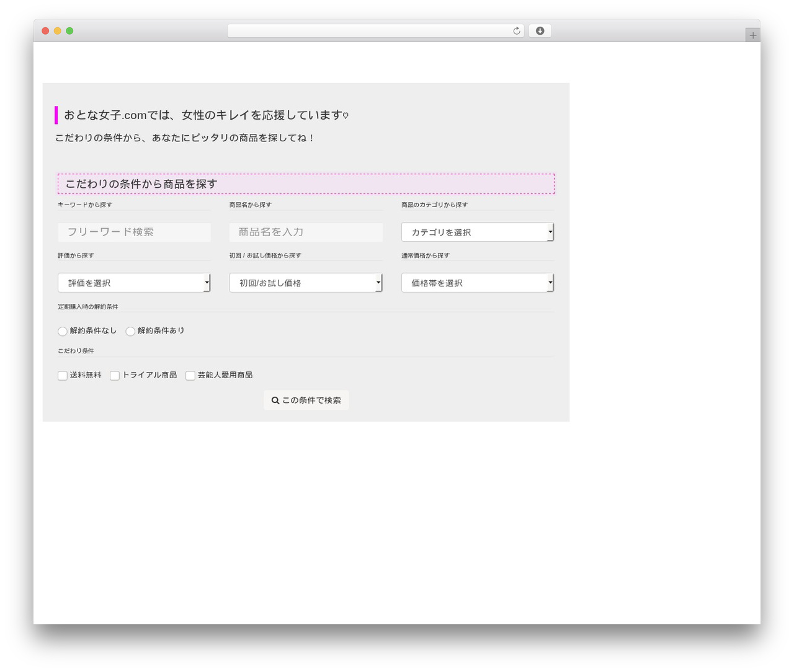Minimize the window with the yellow button

click(x=57, y=31)
